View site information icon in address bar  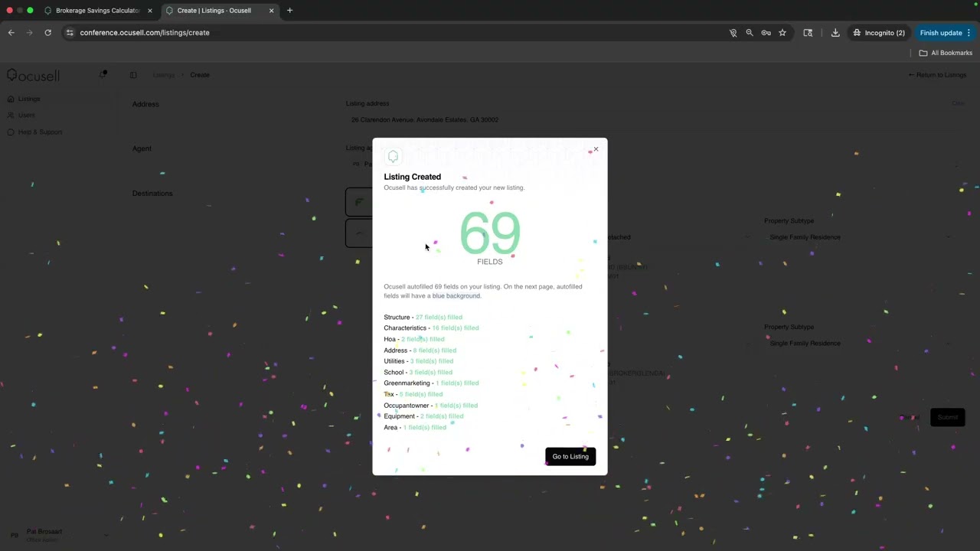pos(70,33)
